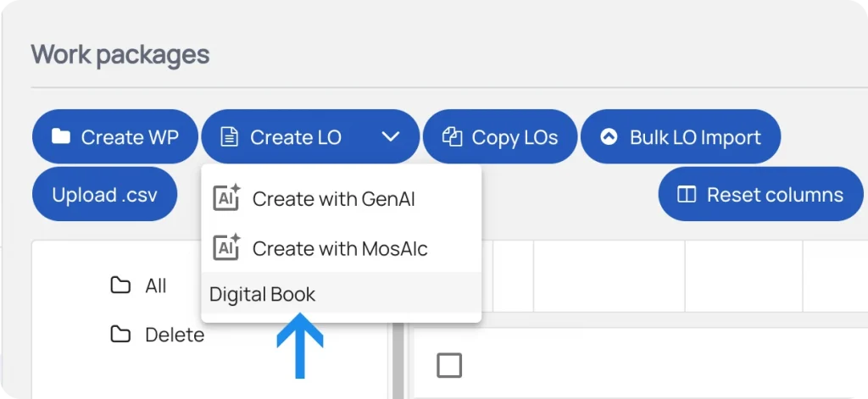Click the folder icon on Create WP

60,137
